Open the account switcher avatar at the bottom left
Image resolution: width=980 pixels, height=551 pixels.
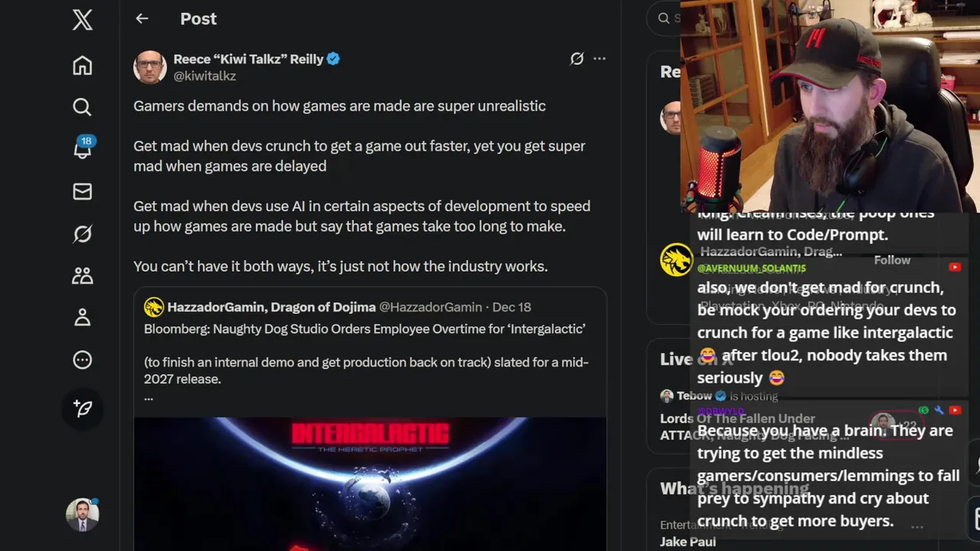[82, 515]
